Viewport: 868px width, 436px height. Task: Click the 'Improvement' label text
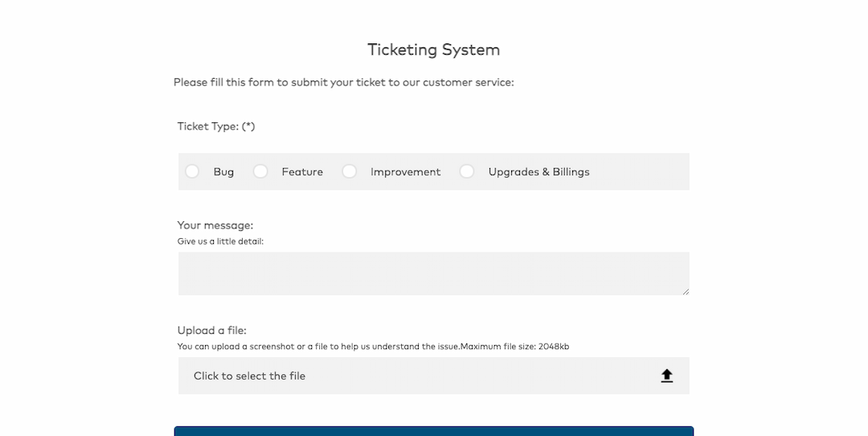(x=405, y=172)
